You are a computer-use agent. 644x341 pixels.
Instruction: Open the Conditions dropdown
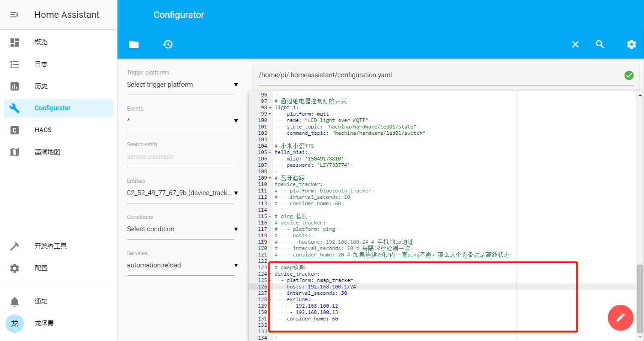(181, 229)
